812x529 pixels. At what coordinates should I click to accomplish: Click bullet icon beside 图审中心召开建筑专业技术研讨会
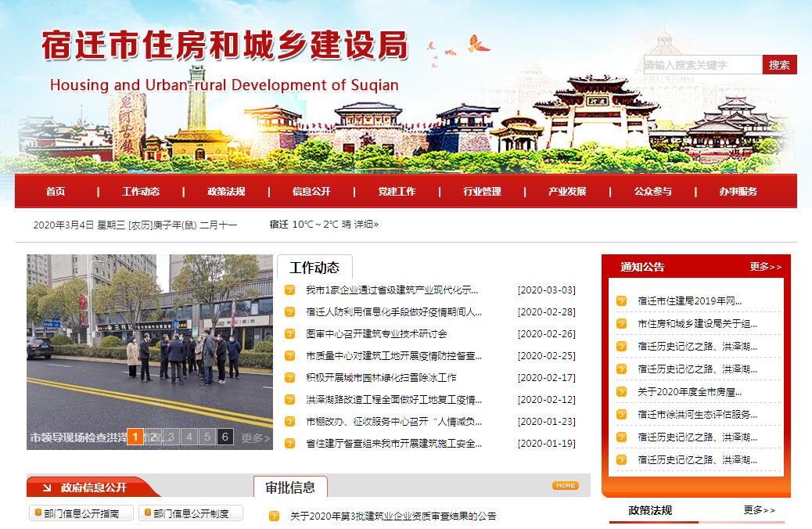tap(290, 334)
